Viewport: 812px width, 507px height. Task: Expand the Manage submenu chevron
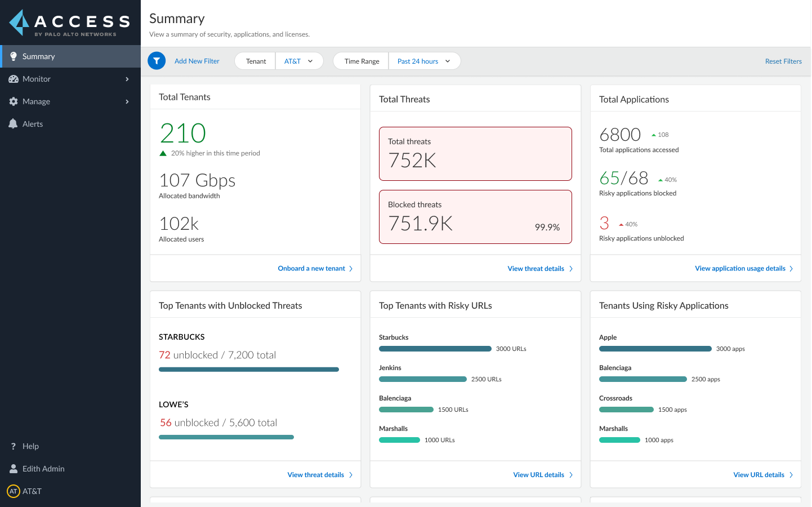[x=127, y=101]
